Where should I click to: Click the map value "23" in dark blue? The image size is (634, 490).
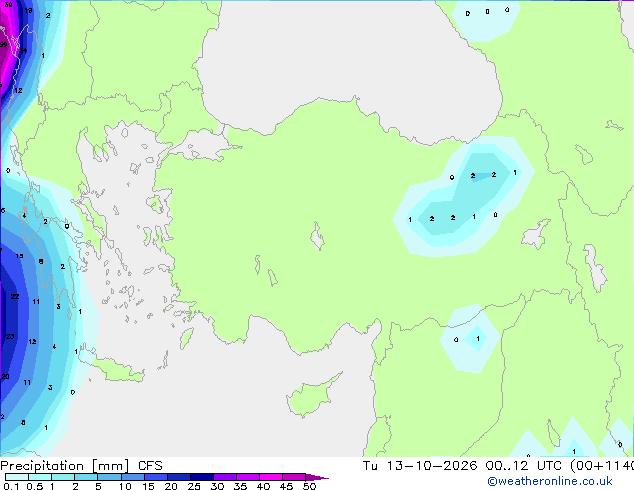pyautogui.click(x=10, y=336)
